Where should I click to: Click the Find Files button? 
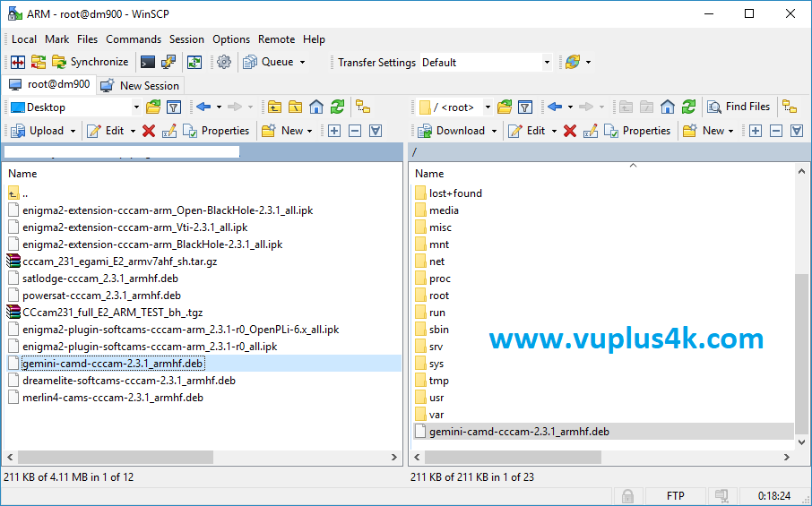[739, 107]
